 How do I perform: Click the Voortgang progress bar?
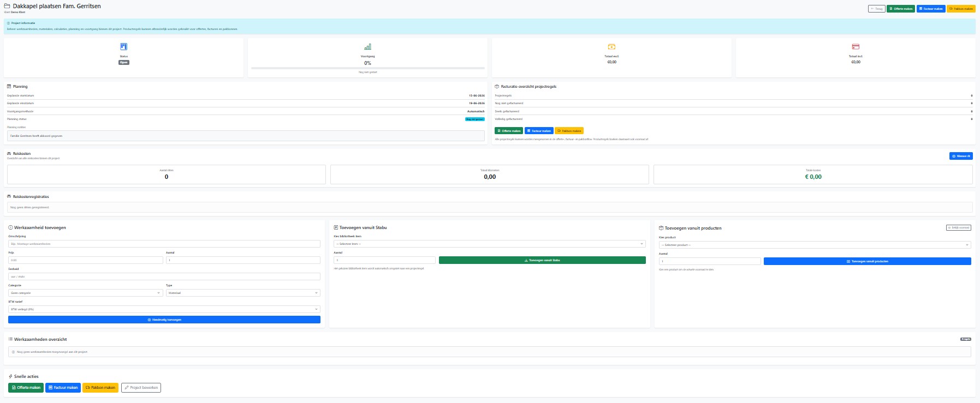tap(367, 68)
